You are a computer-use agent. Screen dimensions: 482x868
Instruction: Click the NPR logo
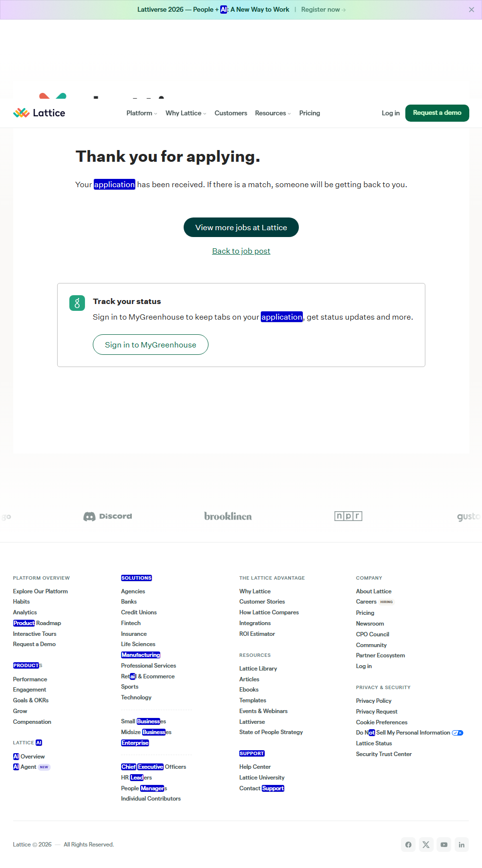[x=348, y=516]
